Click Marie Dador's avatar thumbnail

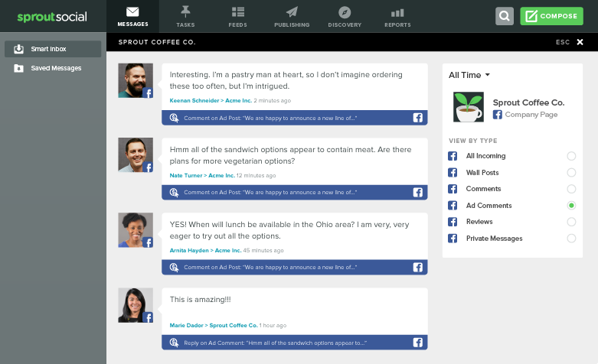coord(136,305)
